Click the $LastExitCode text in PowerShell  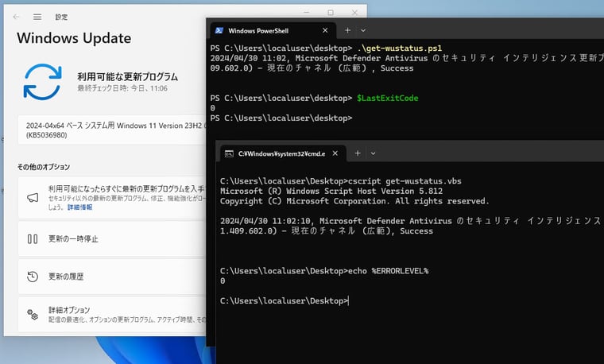(388, 98)
